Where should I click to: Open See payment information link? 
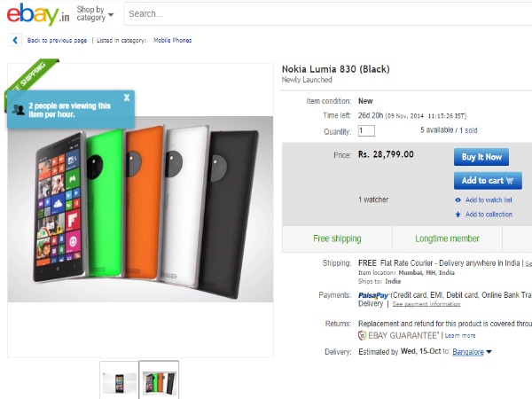[x=426, y=304]
